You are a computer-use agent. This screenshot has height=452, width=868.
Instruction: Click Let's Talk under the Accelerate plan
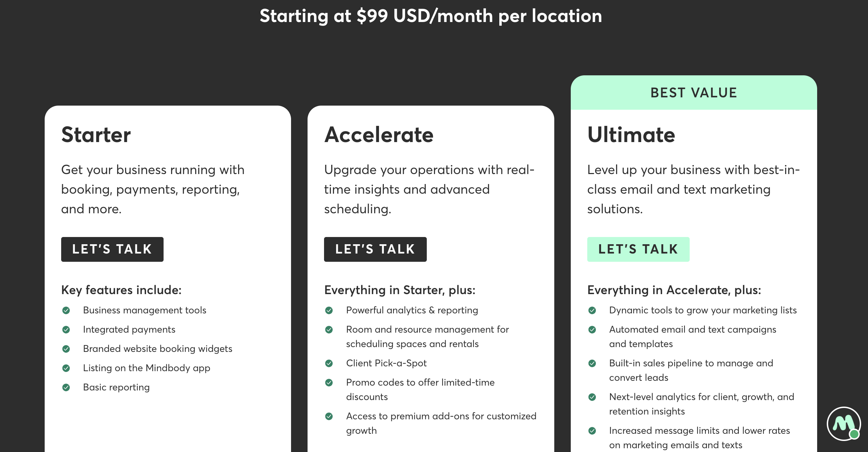[x=375, y=249]
